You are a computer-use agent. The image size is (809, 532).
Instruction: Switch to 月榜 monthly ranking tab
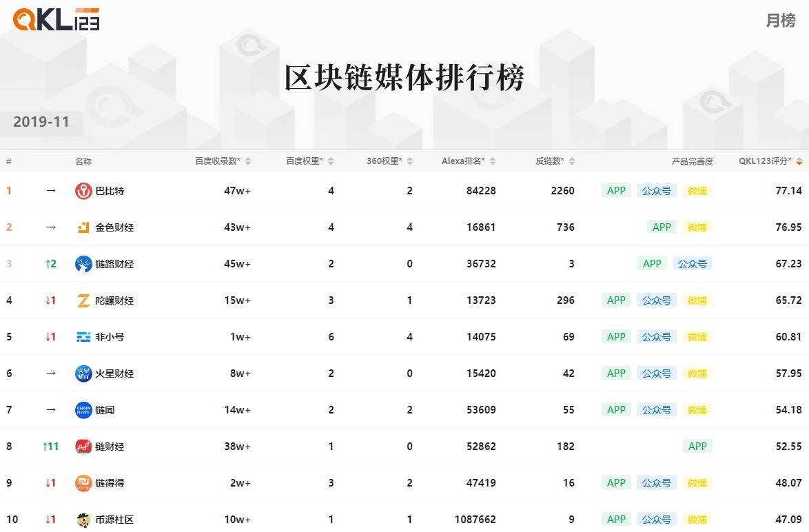(781, 21)
